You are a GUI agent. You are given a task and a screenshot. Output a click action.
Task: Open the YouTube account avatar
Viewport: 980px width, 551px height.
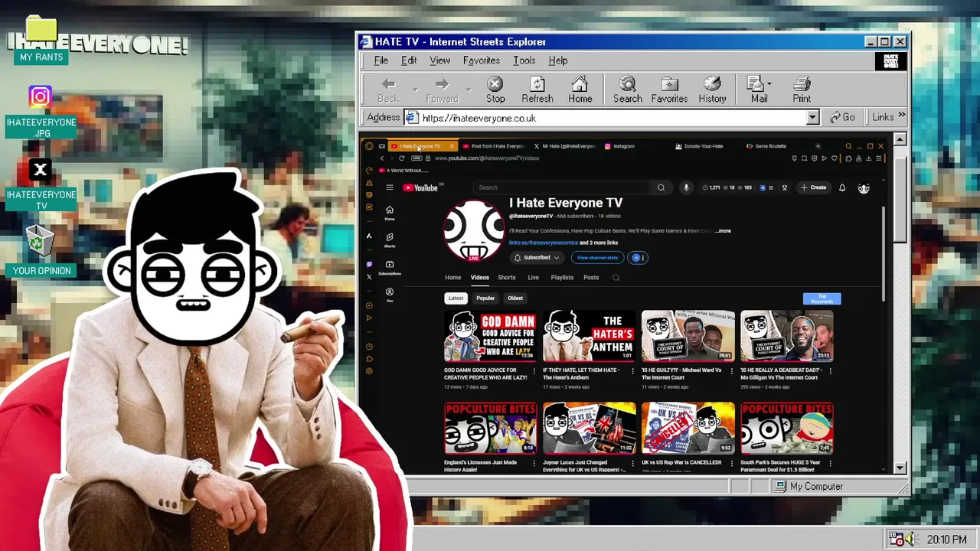tap(864, 187)
